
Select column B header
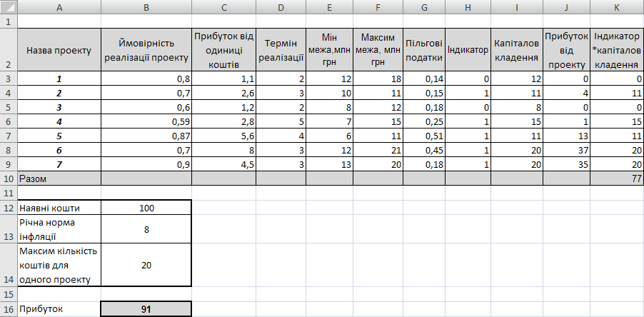click(x=146, y=6)
